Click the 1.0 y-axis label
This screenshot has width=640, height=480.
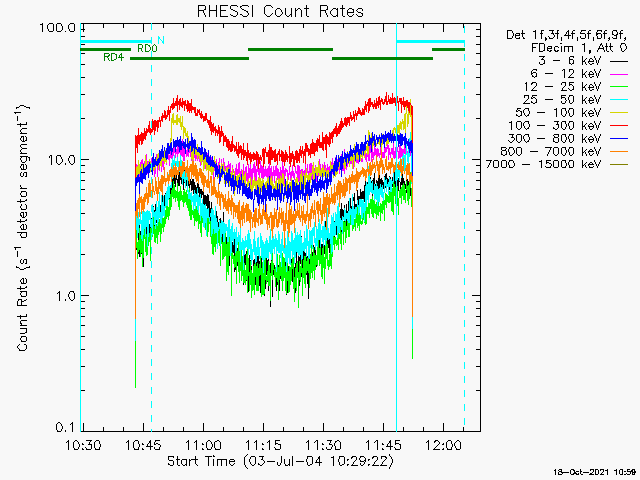click(66, 296)
